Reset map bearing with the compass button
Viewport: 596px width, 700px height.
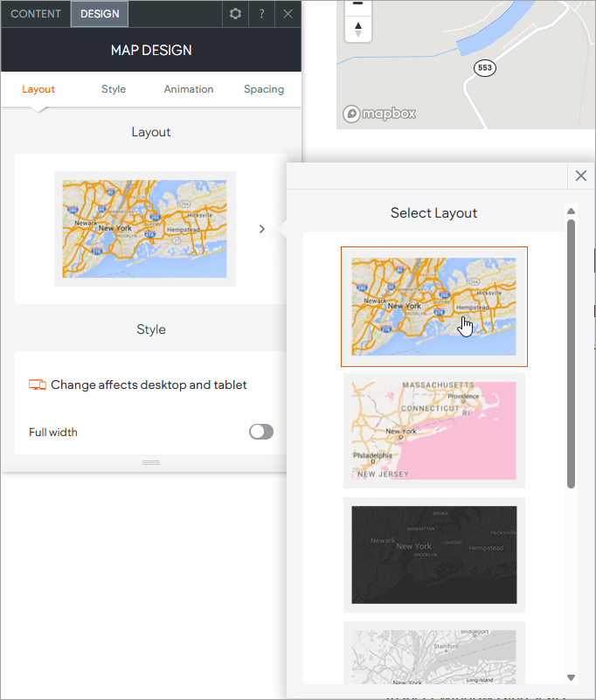click(x=357, y=29)
